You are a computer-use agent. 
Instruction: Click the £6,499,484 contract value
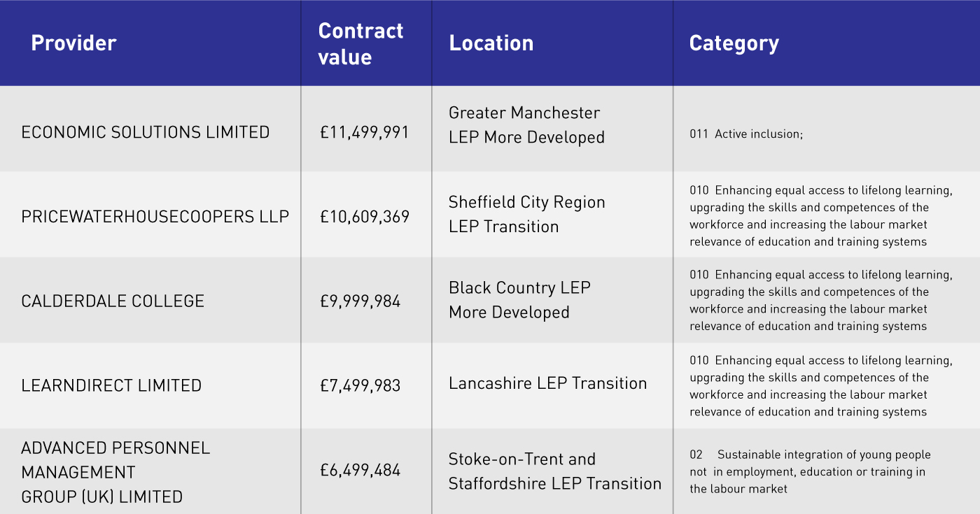[x=360, y=470]
